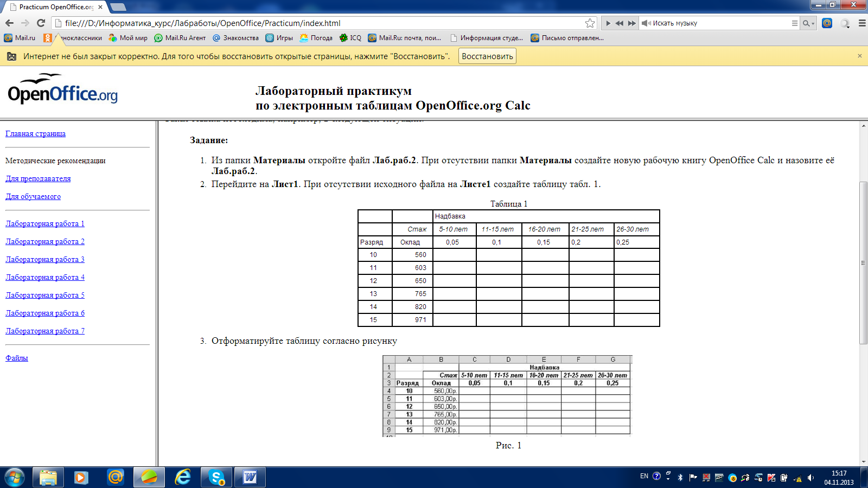Screen dimensions: 868x488
Task: Click the content scrollbar down arrow
Action: tap(863, 461)
